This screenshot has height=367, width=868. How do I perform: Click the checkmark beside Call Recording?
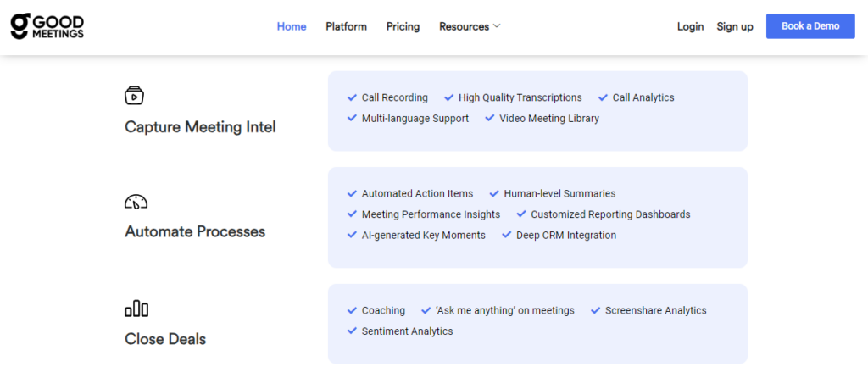[x=352, y=97]
